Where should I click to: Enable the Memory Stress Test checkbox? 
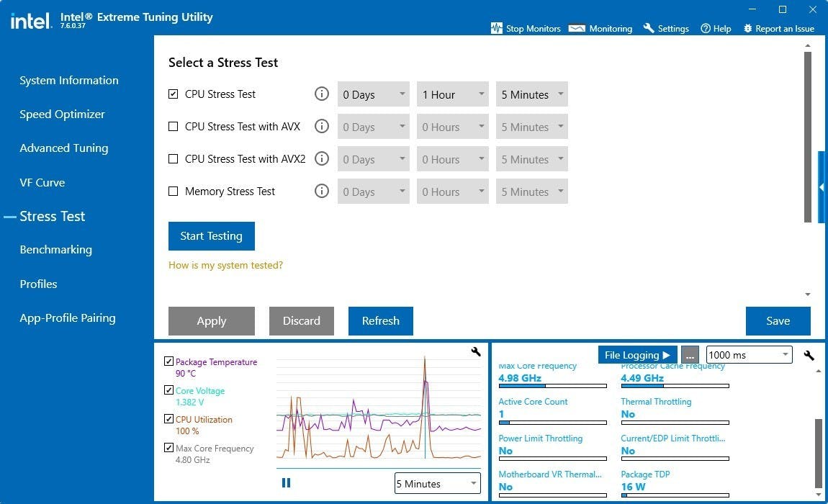[174, 192]
